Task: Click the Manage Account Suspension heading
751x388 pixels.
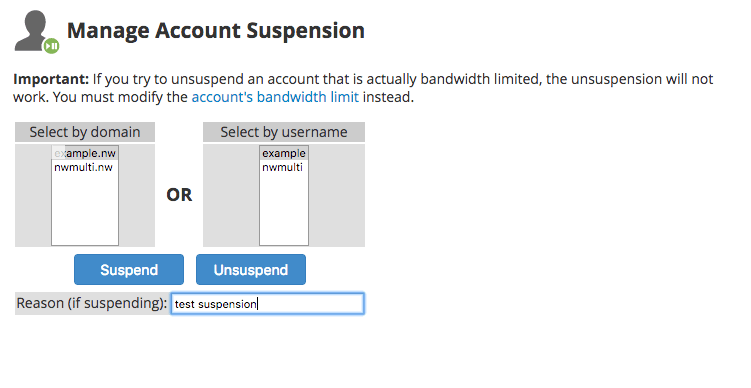Action: tap(216, 31)
